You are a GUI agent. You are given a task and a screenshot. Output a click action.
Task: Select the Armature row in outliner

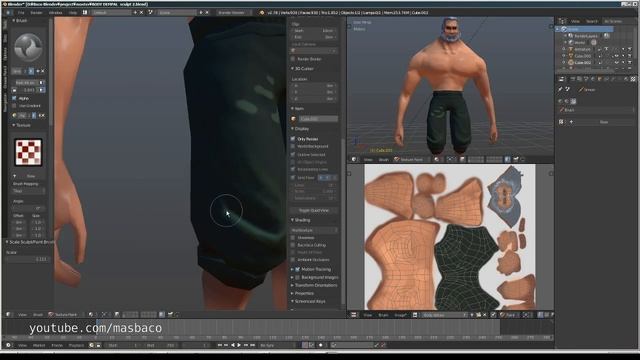[582, 49]
